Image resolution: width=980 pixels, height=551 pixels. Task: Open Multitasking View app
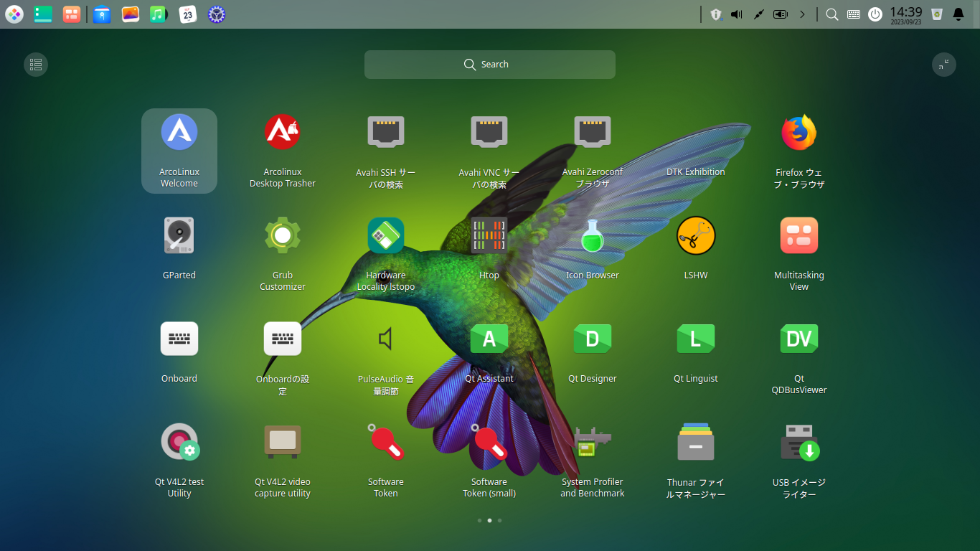tap(799, 254)
